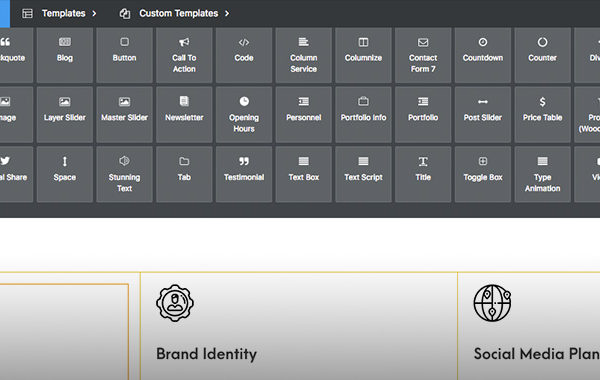Click the Social Media Plan heading
The width and height of the screenshot is (600, 380).
[x=536, y=354]
